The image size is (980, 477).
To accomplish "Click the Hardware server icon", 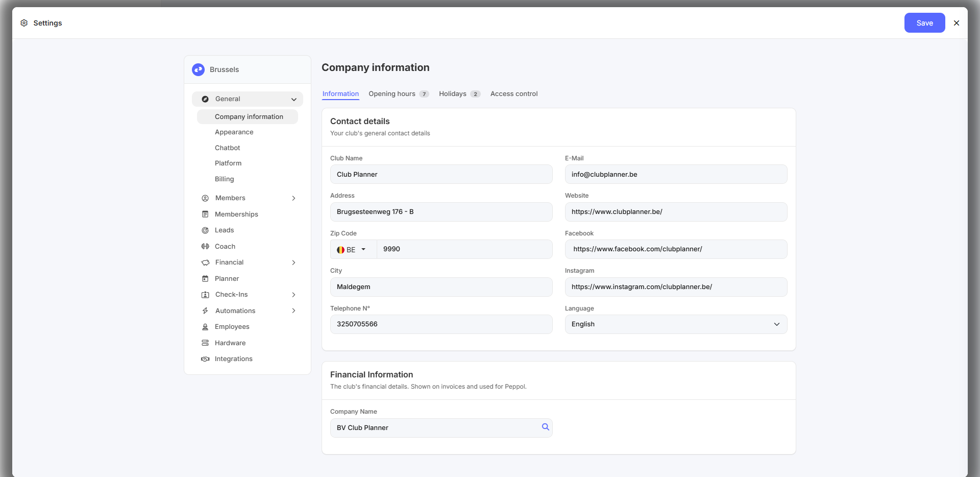I will (205, 343).
